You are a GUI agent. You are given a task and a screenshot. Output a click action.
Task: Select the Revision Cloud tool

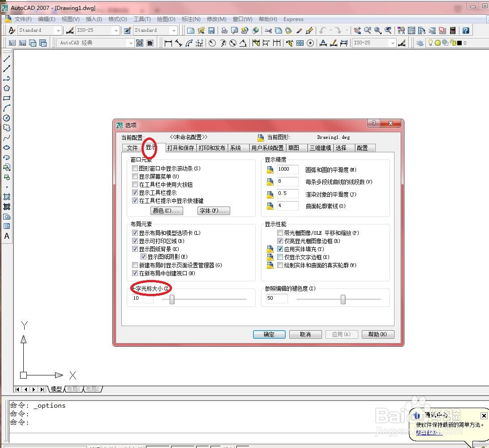click(x=7, y=128)
